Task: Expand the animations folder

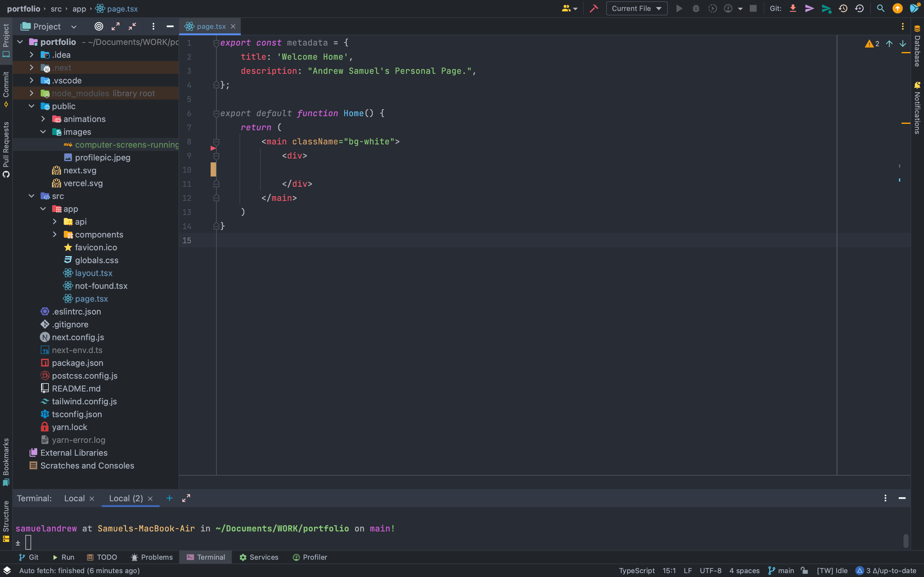Action: tap(43, 119)
